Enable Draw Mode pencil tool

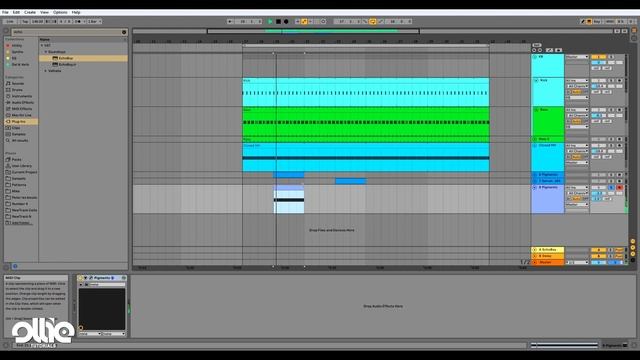click(x=582, y=21)
